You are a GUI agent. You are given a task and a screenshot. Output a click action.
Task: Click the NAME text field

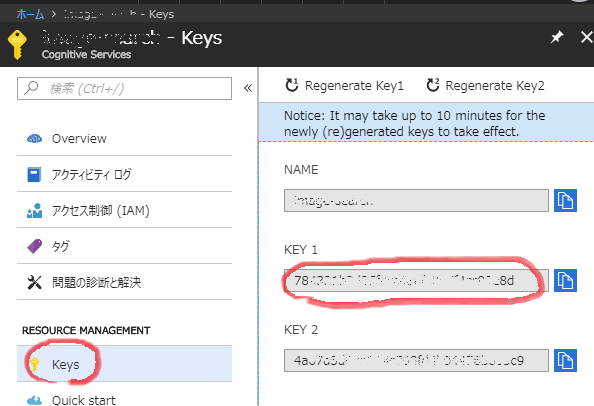[416, 200]
